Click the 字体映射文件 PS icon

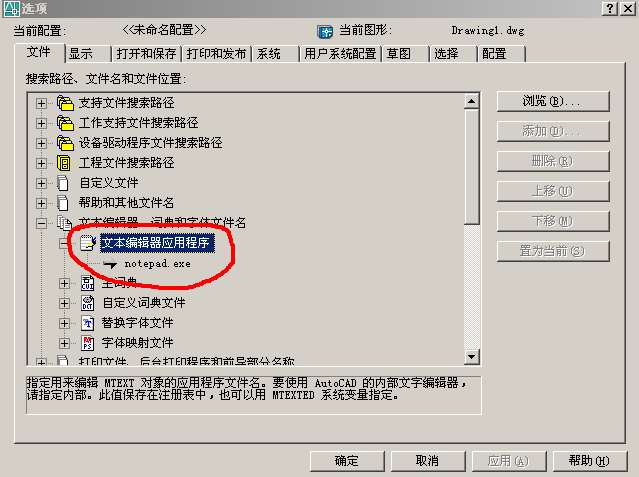pyautogui.click(x=88, y=343)
